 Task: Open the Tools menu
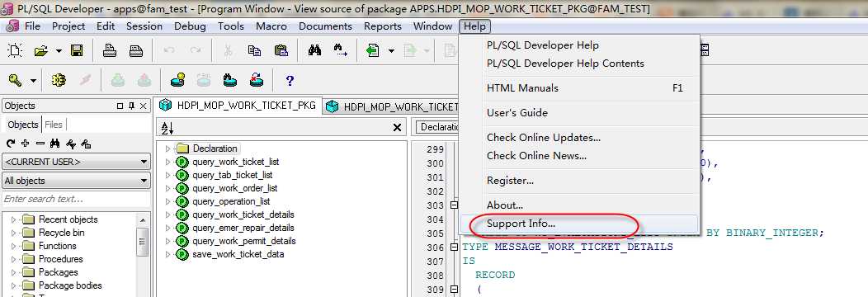(x=231, y=26)
